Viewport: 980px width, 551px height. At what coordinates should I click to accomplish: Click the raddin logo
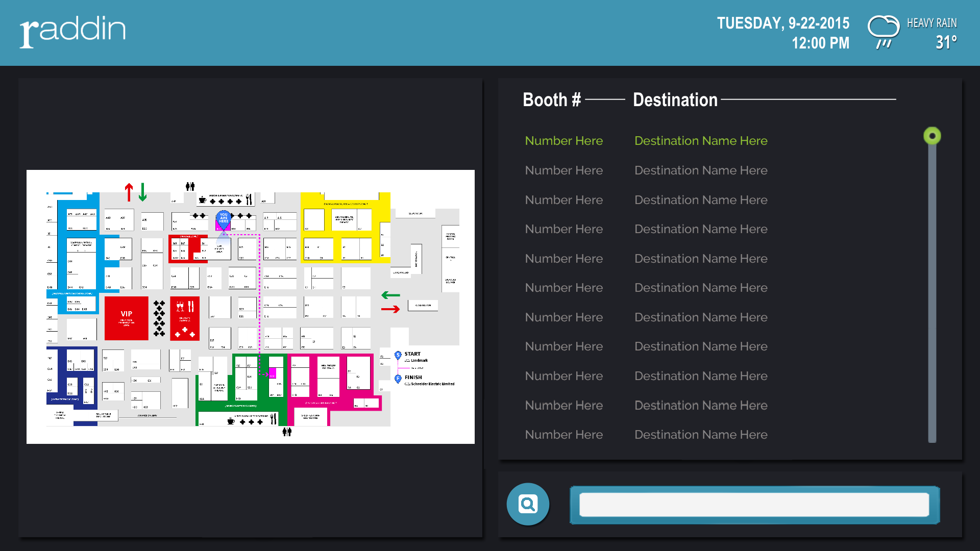(x=73, y=31)
